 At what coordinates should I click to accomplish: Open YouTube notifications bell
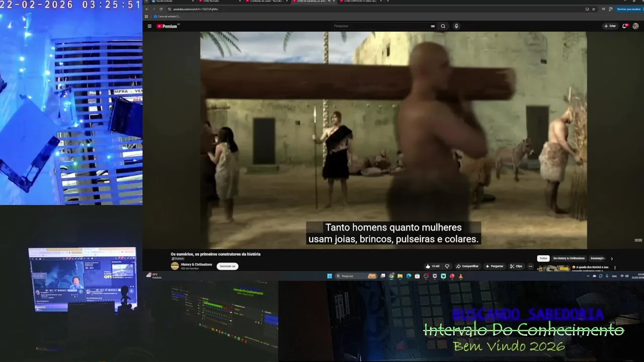tap(625, 26)
